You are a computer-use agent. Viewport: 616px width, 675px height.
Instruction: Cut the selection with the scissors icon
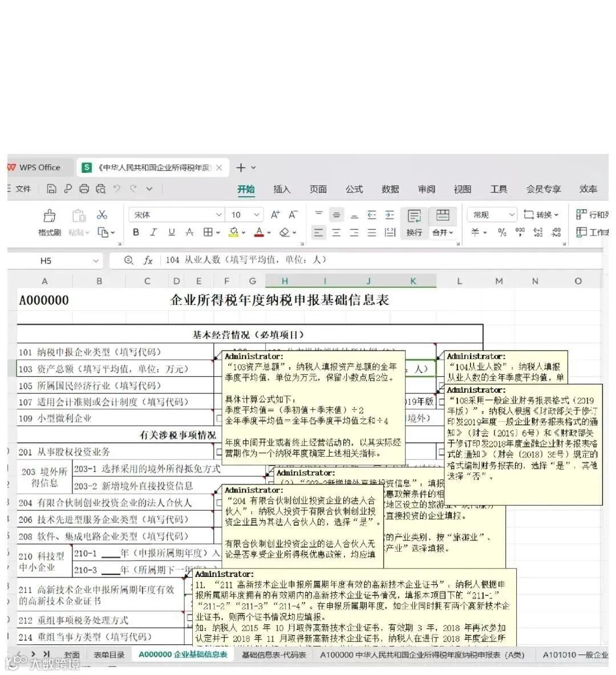(103, 215)
